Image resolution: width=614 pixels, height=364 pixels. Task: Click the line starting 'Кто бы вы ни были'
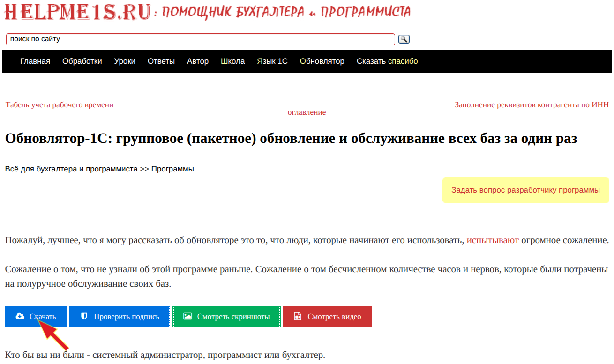[x=165, y=355]
